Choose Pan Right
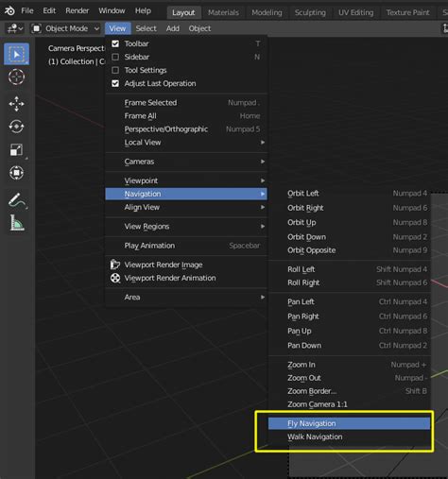Image resolution: width=448 pixels, height=479 pixels. 350,316
